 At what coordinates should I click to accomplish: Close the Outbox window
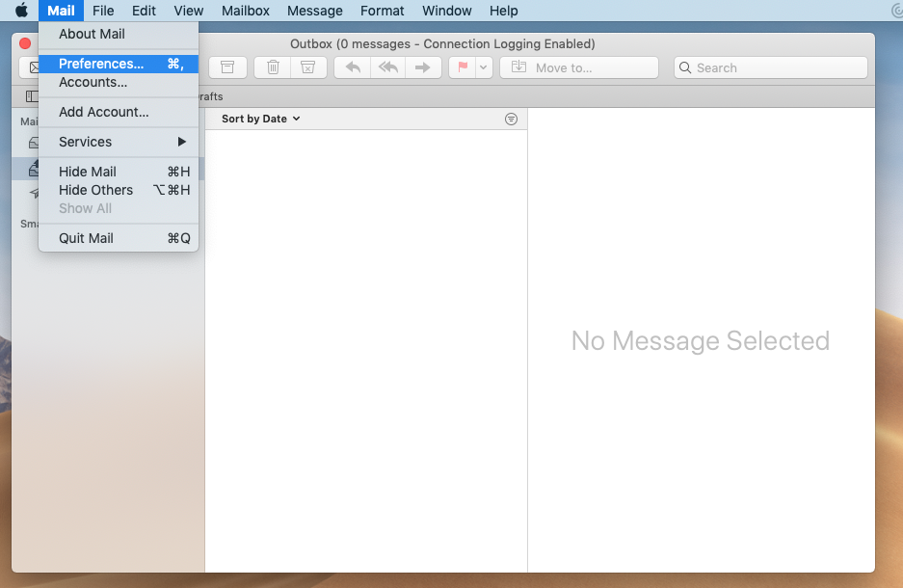[x=25, y=43]
